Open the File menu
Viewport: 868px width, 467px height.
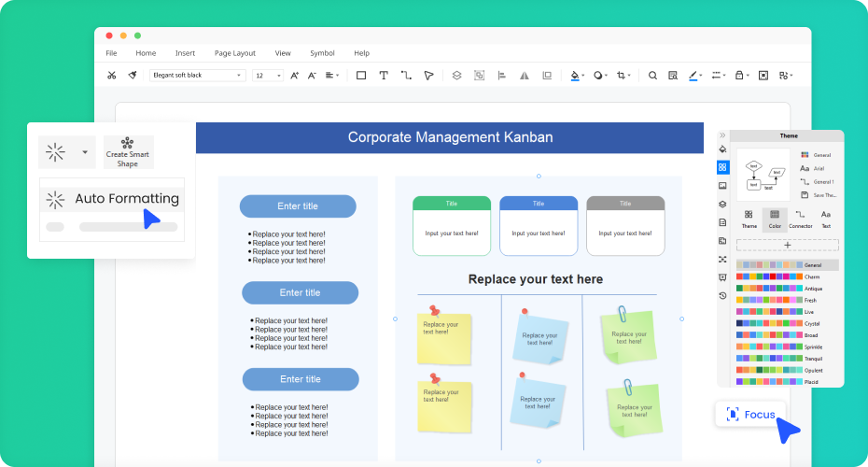pyautogui.click(x=111, y=53)
